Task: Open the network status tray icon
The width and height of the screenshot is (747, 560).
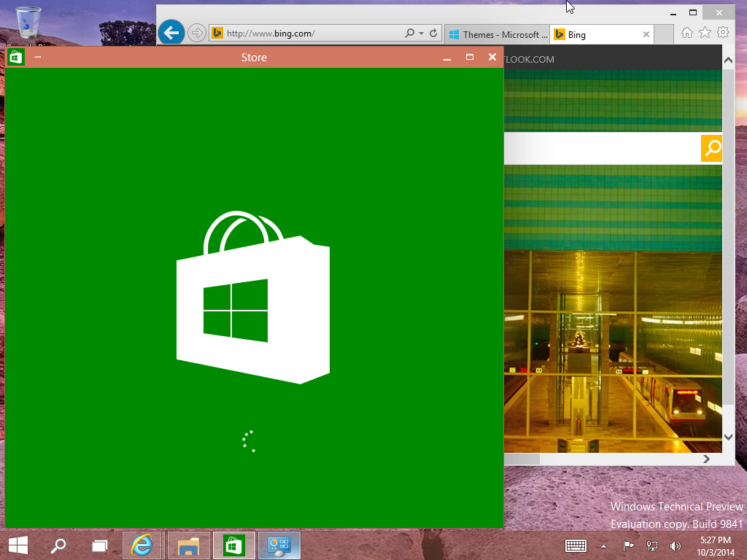Action: (651, 545)
